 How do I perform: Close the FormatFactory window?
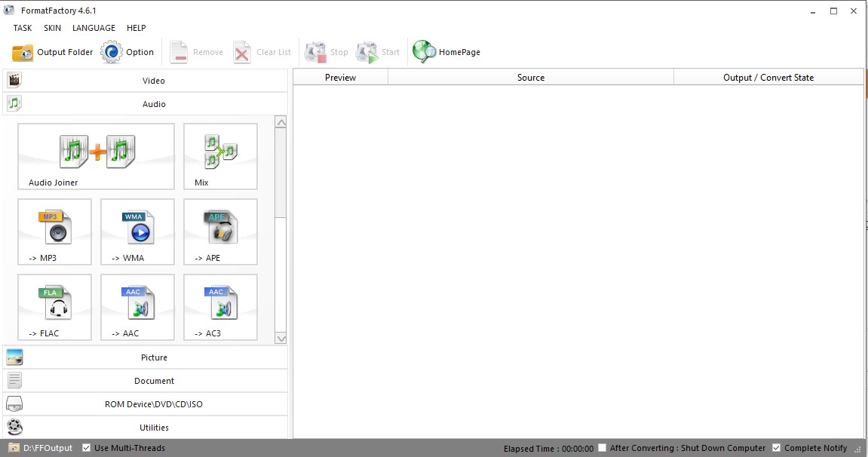(854, 11)
